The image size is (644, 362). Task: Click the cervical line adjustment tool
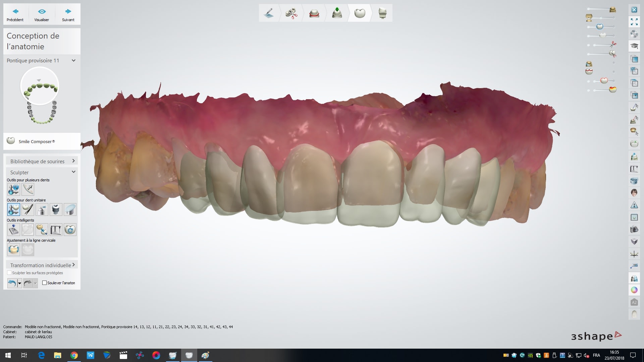tap(14, 250)
